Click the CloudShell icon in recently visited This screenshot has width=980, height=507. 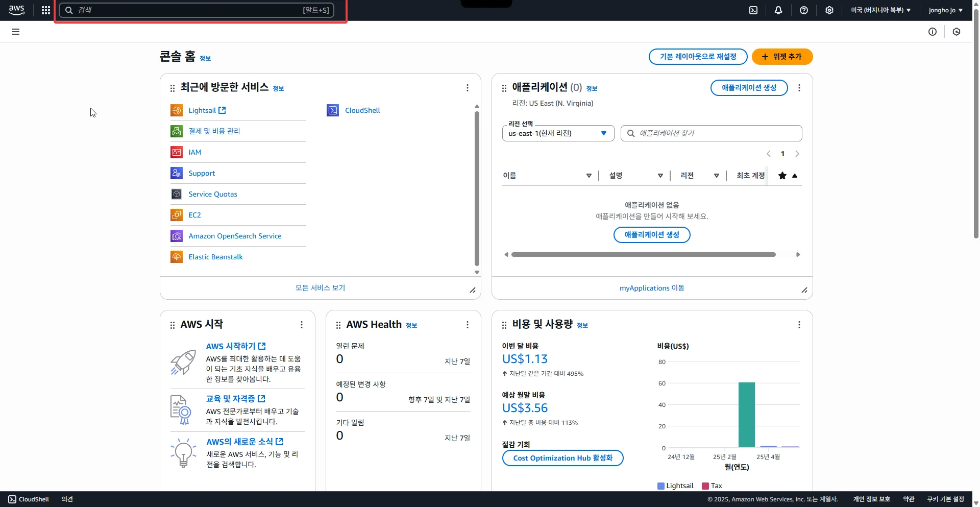click(x=333, y=110)
